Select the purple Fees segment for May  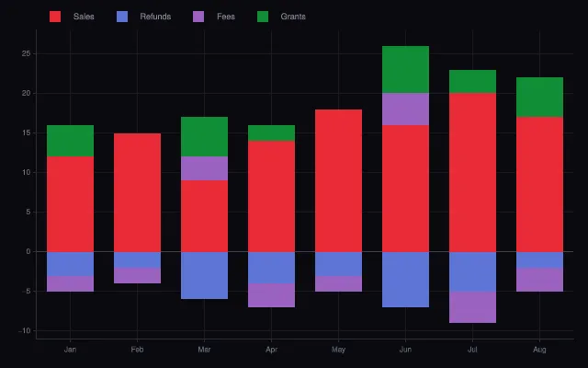[339, 283]
